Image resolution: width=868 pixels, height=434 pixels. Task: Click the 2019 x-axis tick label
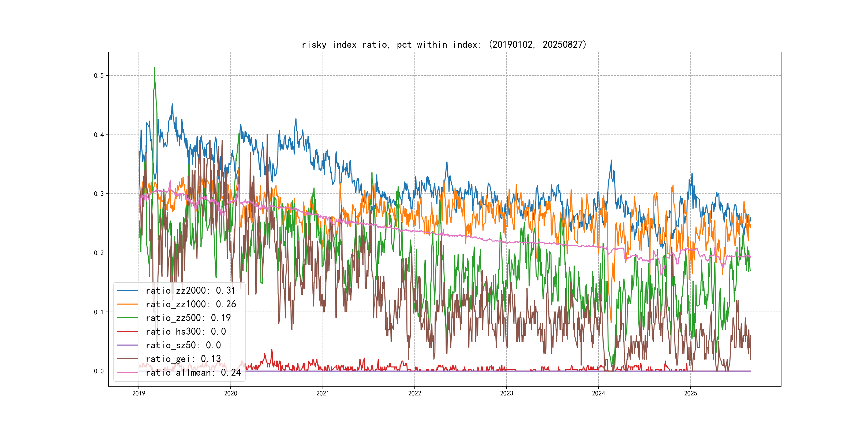(139, 393)
